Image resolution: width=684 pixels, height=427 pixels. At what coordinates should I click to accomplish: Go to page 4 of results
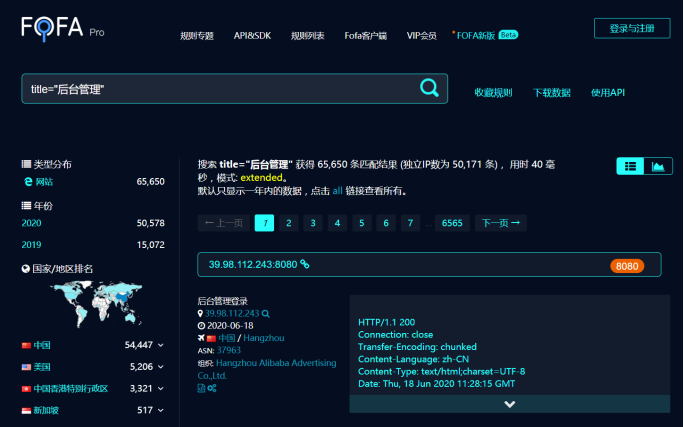(x=337, y=223)
